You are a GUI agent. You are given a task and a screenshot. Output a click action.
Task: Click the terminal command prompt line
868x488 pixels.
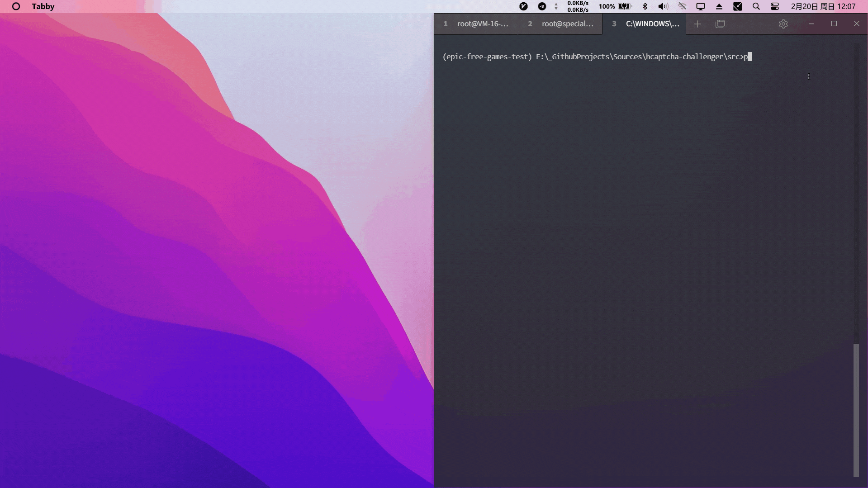[597, 57]
